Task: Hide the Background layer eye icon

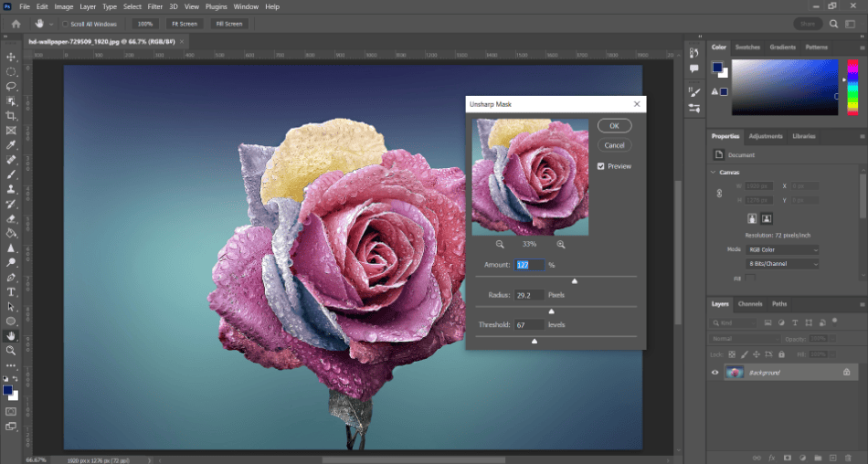Action: (x=715, y=373)
